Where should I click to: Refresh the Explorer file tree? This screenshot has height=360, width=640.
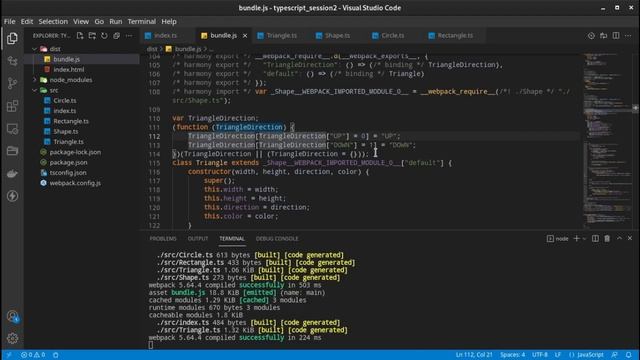point(104,36)
